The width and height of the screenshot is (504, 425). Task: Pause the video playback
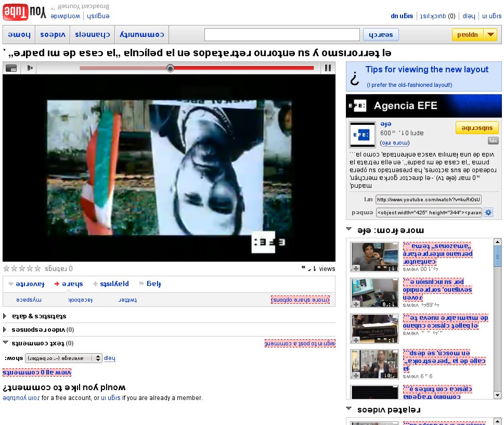(x=328, y=68)
